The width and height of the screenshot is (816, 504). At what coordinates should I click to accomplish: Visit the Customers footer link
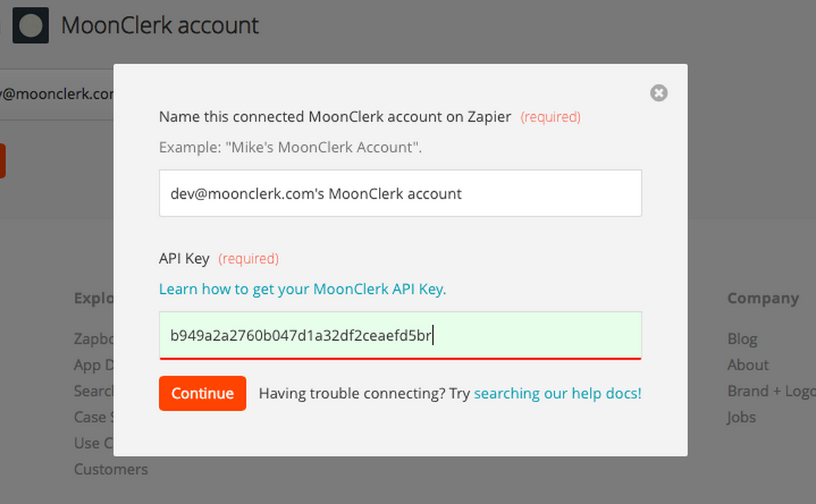[111, 469]
